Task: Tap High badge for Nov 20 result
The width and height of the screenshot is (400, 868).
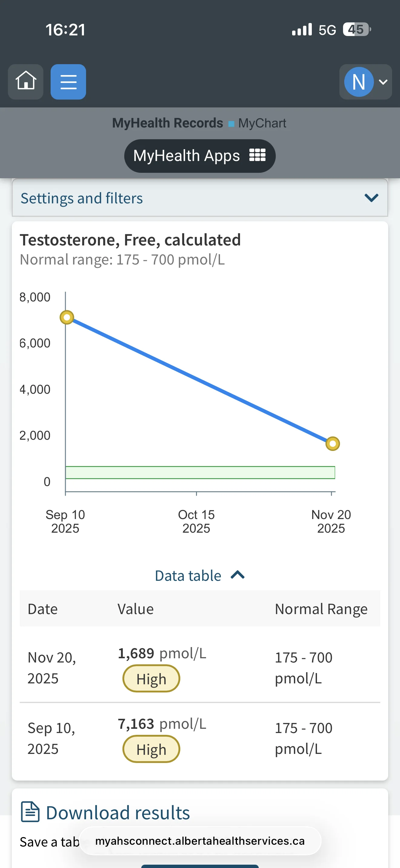Action: [x=151, y=679]
